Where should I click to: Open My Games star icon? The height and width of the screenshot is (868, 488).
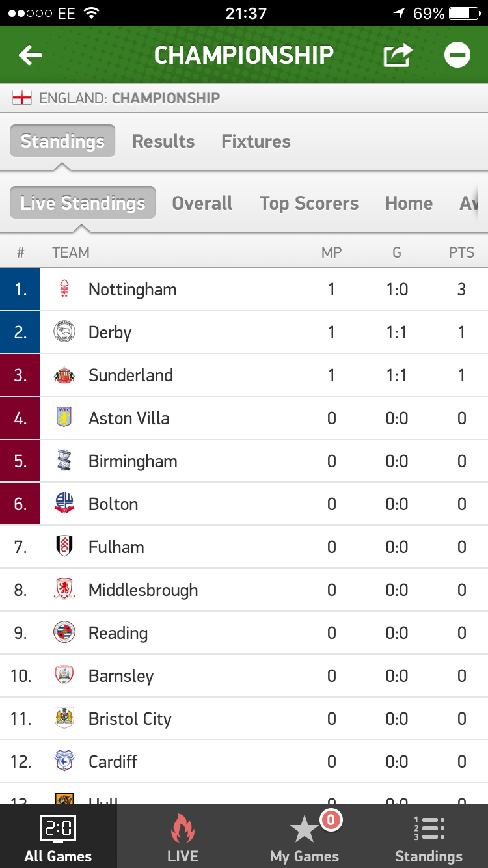[305, 830]
